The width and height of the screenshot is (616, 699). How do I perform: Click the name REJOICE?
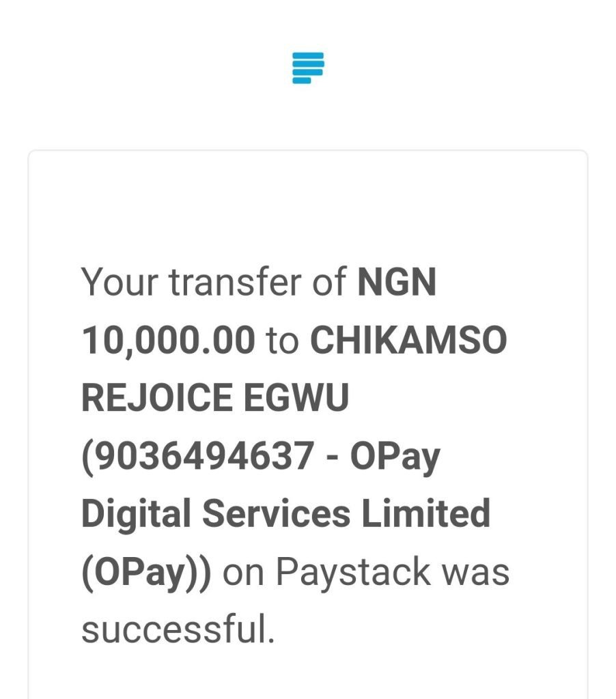pyautogui.click(x=157, y=398)
